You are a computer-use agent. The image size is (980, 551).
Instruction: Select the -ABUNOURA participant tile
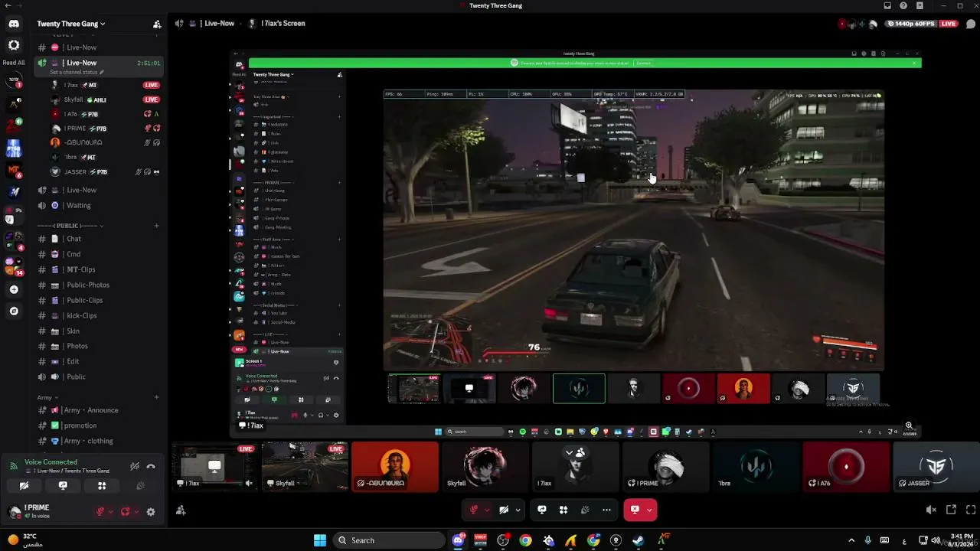395,466
